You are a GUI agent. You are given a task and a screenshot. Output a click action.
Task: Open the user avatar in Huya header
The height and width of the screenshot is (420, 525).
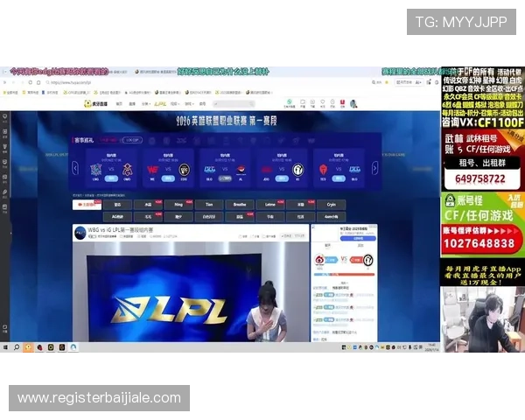point(353,103)
